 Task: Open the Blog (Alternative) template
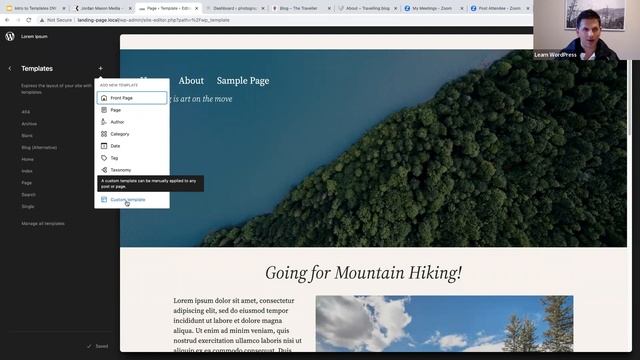(39, 147)
